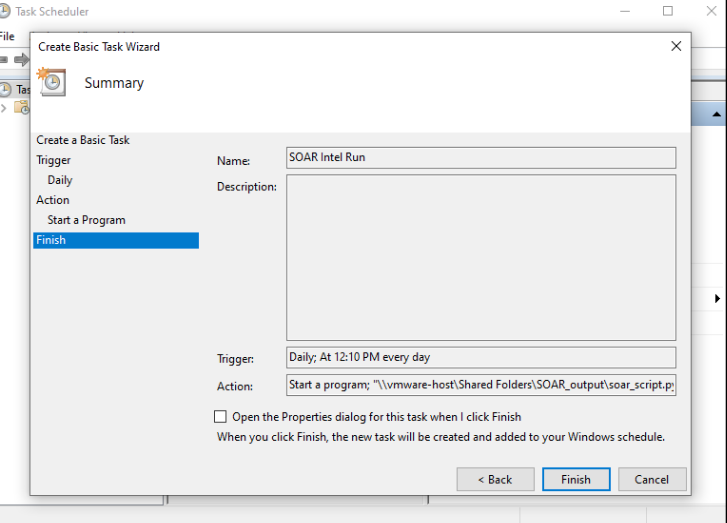Screen dimensions: 727x523
Task: Click the wizard clock icon beside Summary
Action: pos(52,82)
